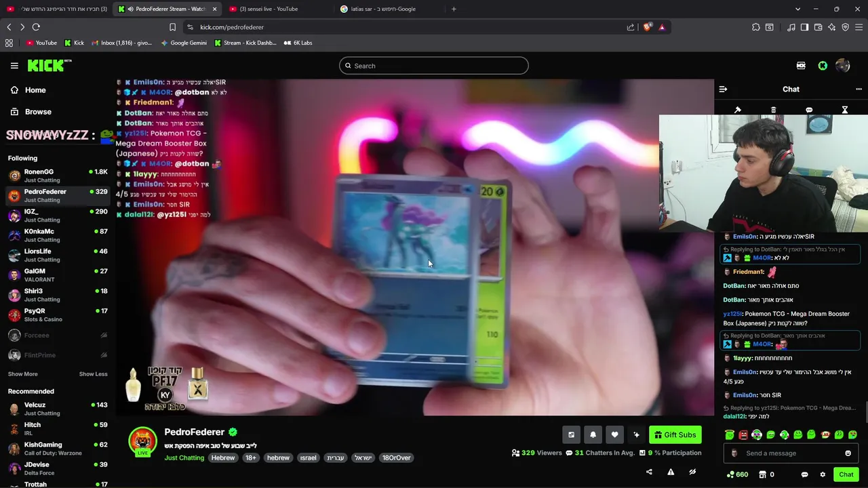The image size is (868, 488).
Task: Click Show Less under Following
Action: coord(93,374)
